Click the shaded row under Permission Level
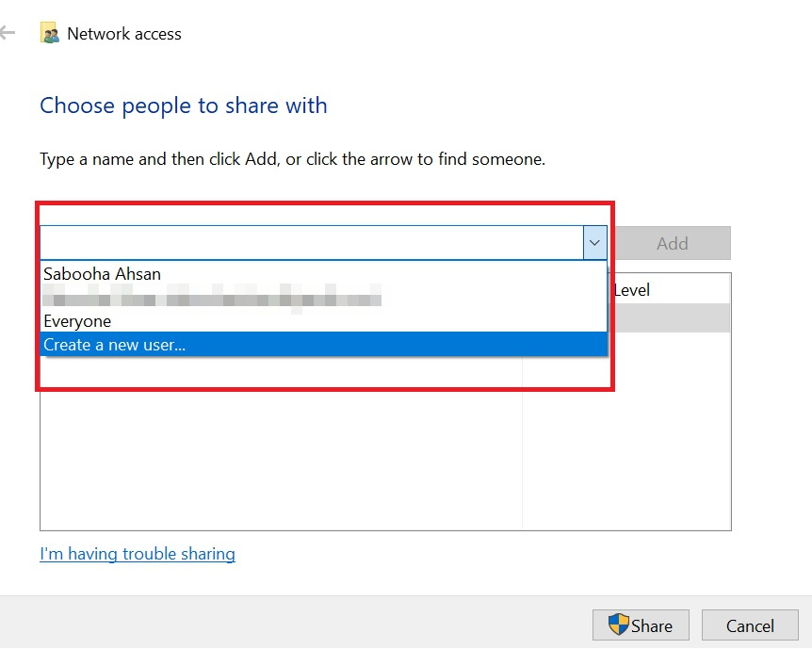Image resolution: width=812 pixels, height=649 pixels. click(671, 317)
